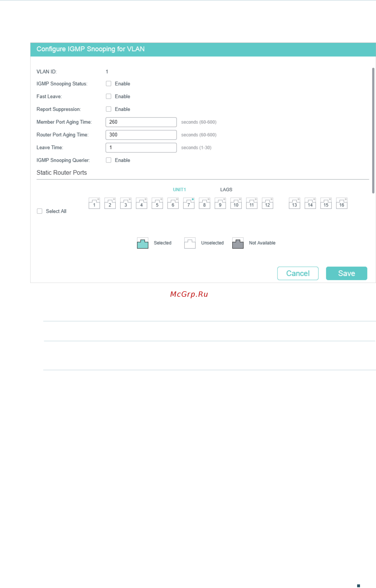Enable IGMP Snooping Status checkbox
The height and width of the screenshot is (588, 376).
coord(109,84)
